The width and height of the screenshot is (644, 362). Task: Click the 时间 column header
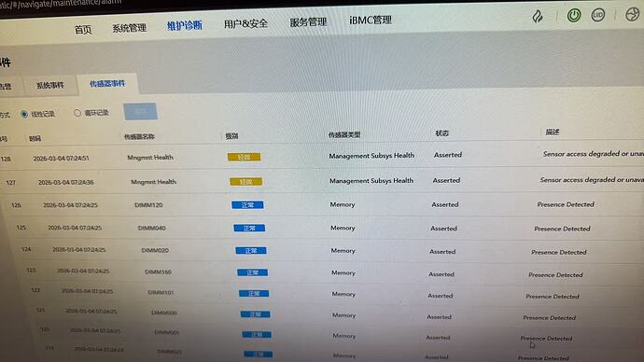coord(35,139)
